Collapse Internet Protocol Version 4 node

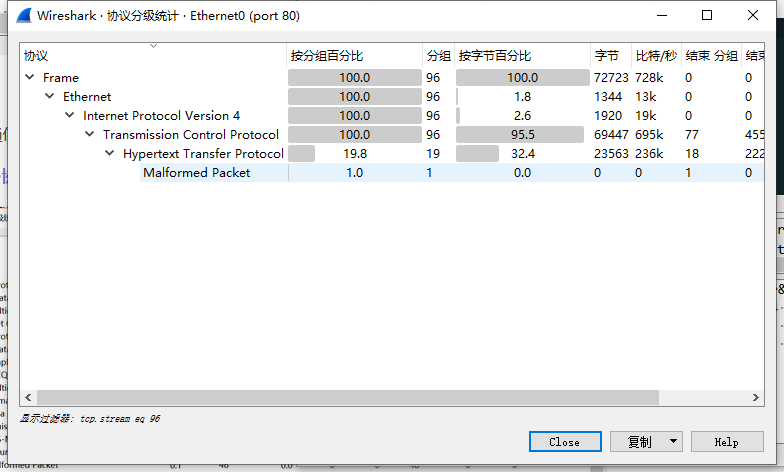coord(70,115)
